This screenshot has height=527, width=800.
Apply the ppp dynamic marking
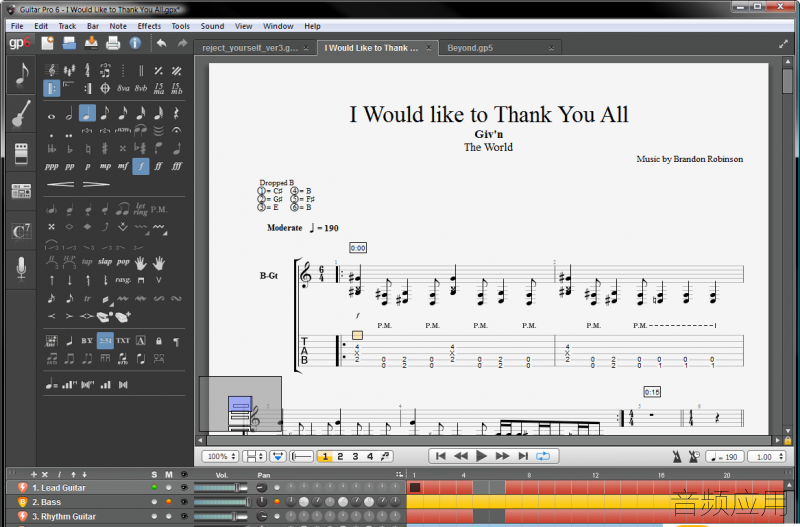[x=52, y=166]
